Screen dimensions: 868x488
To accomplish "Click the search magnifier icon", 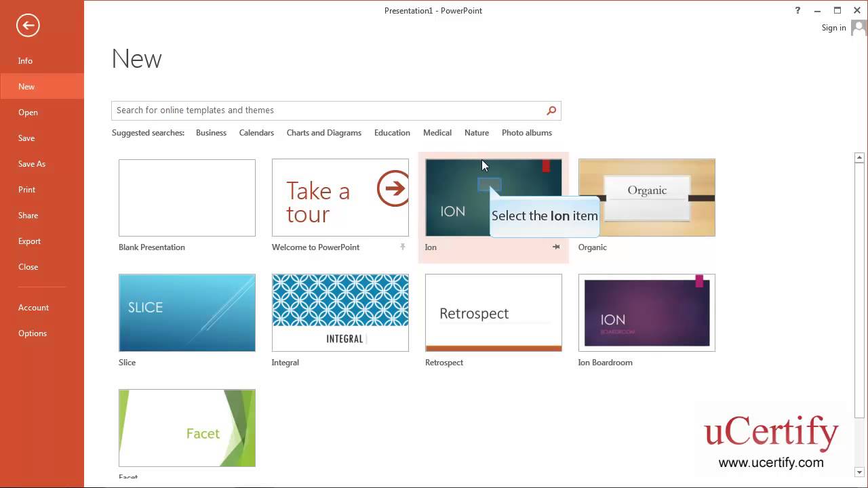I will coord(551,110).
